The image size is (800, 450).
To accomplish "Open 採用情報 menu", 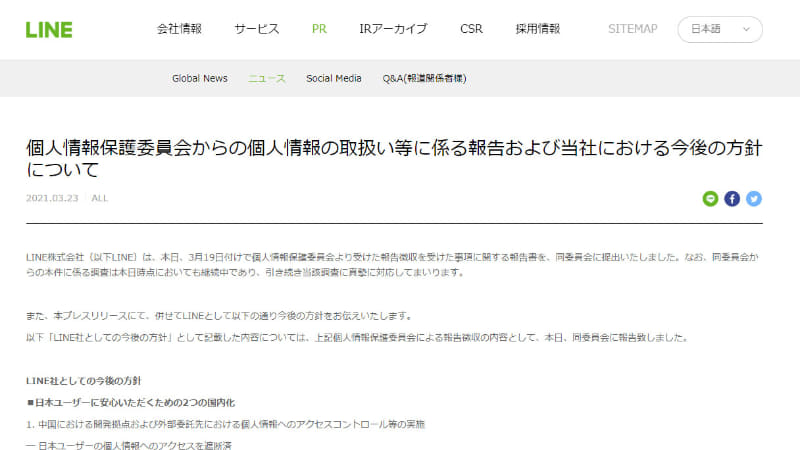I will point(538,29).
